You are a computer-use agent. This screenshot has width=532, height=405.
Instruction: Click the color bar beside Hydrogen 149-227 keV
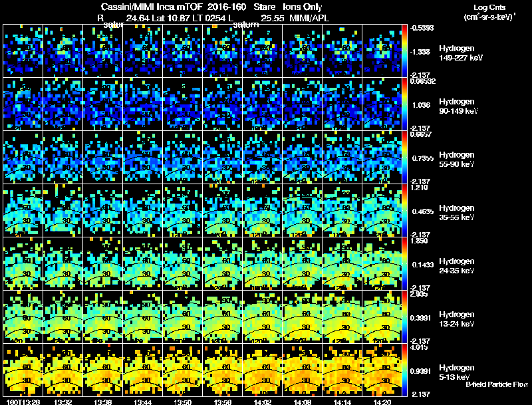pyautogui.click(x=404, y=51)
